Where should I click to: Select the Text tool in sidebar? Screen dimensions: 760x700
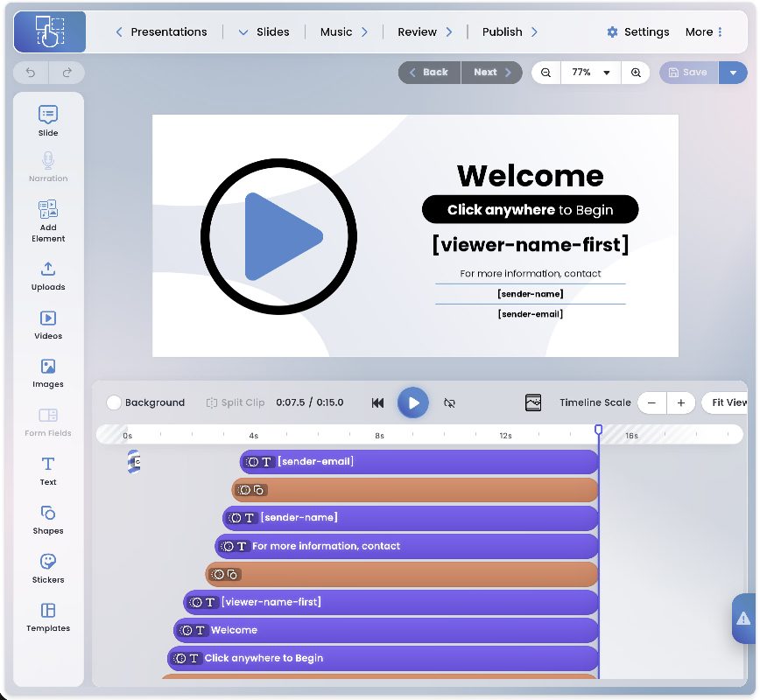[48, 471]
